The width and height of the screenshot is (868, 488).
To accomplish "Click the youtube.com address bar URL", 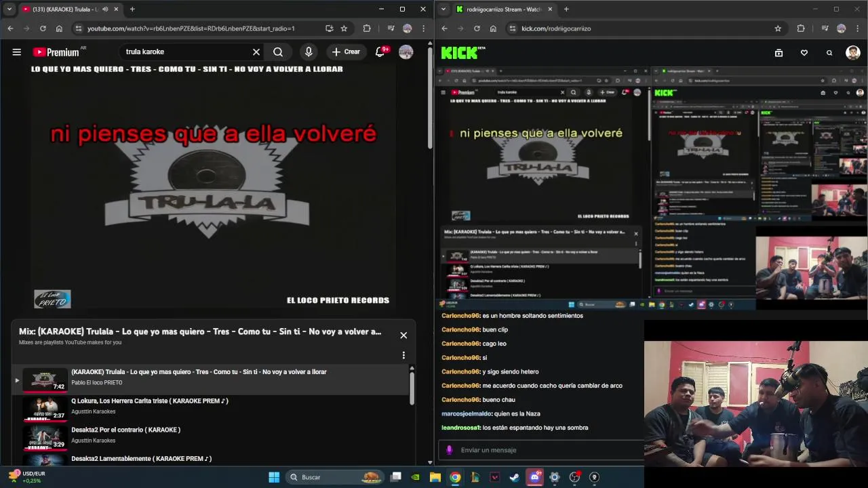I will click(191, 28).
